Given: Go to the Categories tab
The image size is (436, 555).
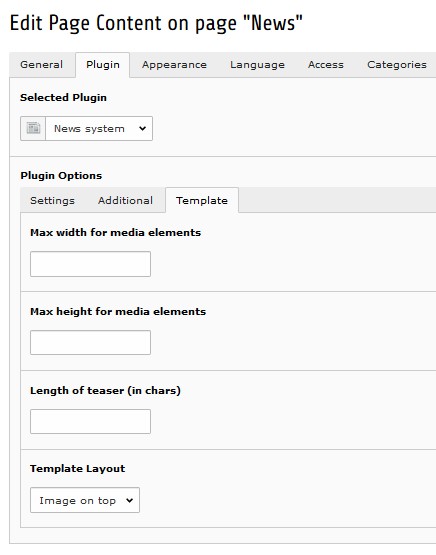Looking at the screenshot, I should pos(397,65).
